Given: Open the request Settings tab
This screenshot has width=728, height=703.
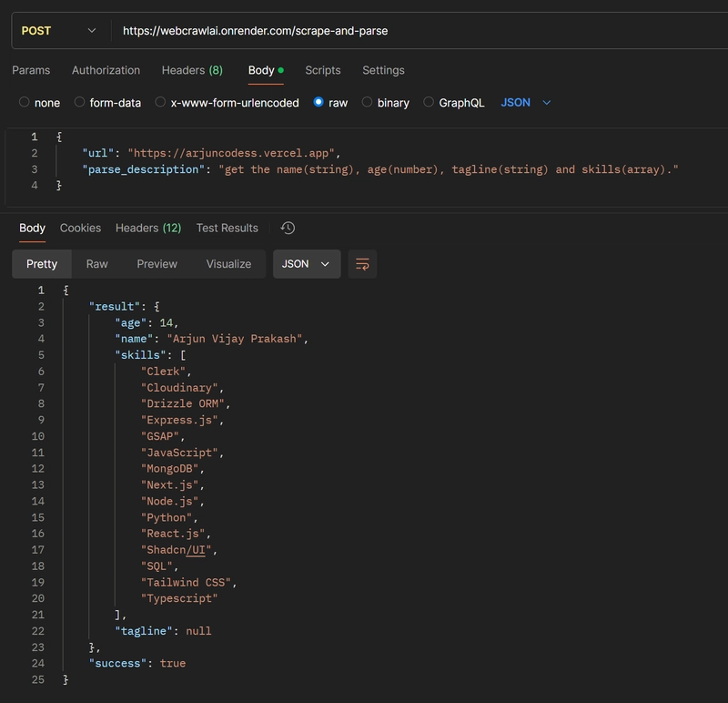Looking at the screenshot, I should point(383,70).
